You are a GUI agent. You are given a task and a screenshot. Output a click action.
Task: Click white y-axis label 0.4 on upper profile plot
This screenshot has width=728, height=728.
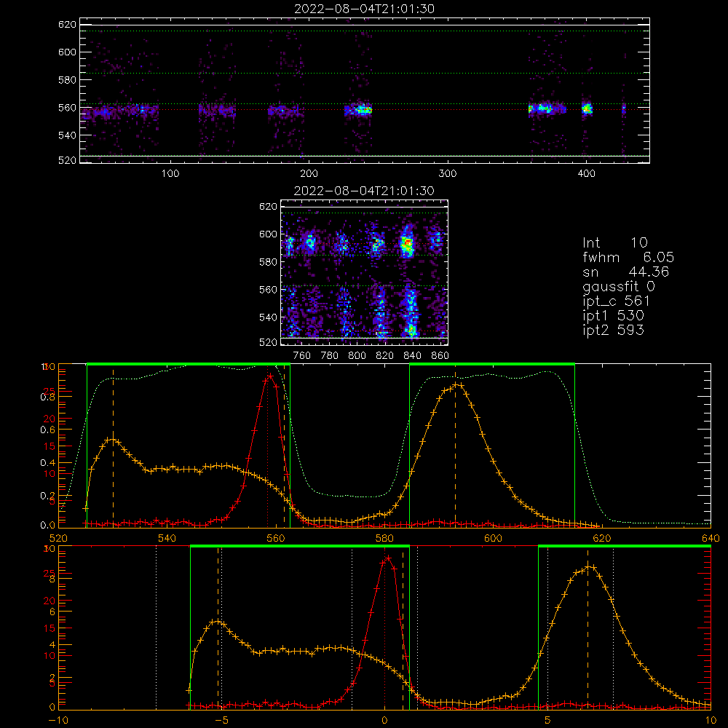point(47,462)
